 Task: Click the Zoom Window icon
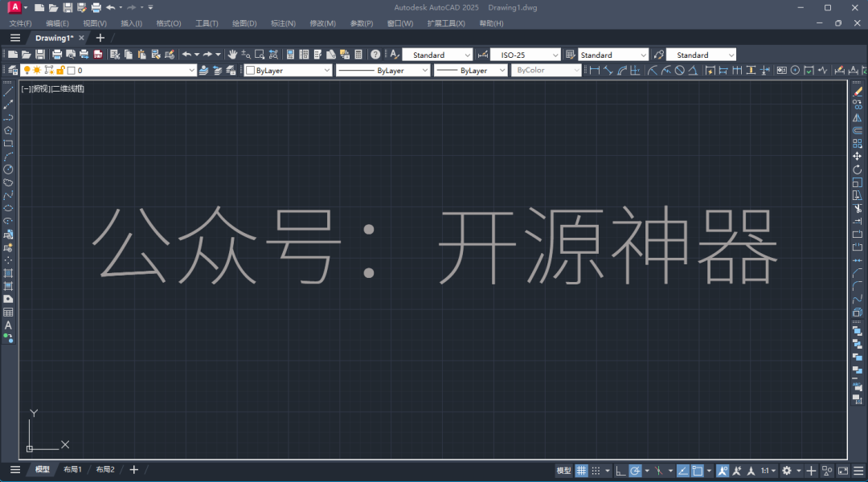pos(260,55)
